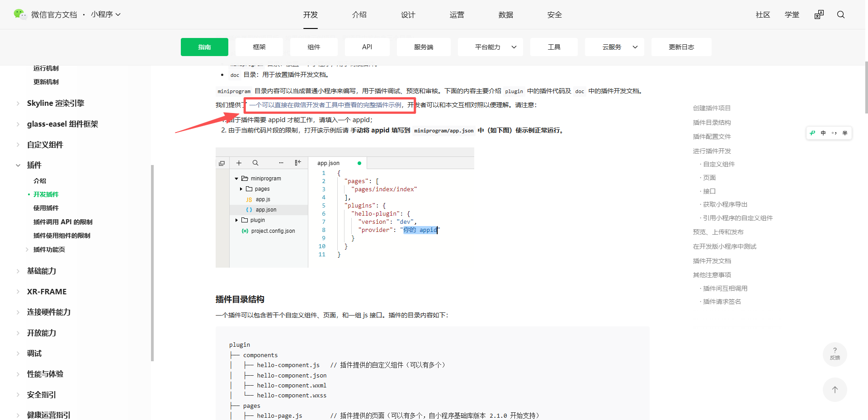The image size is (868, 420).
Task: Expand the 连接硬件能力 sidebar section
Action: 18,312
